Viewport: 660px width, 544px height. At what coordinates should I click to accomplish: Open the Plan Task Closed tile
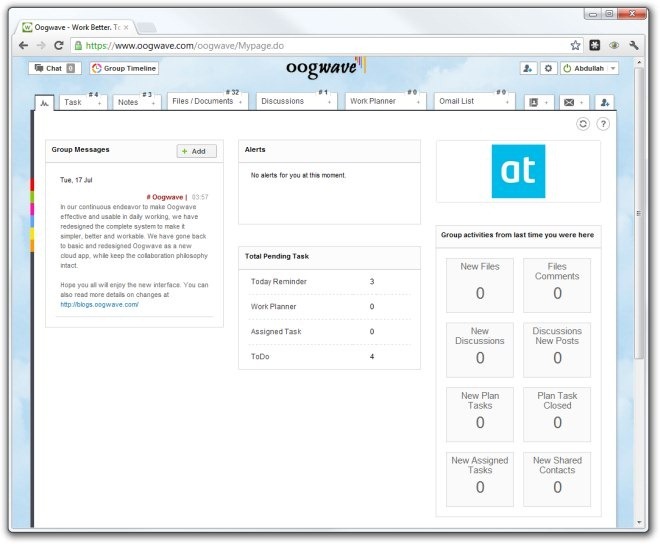point(557,414)
